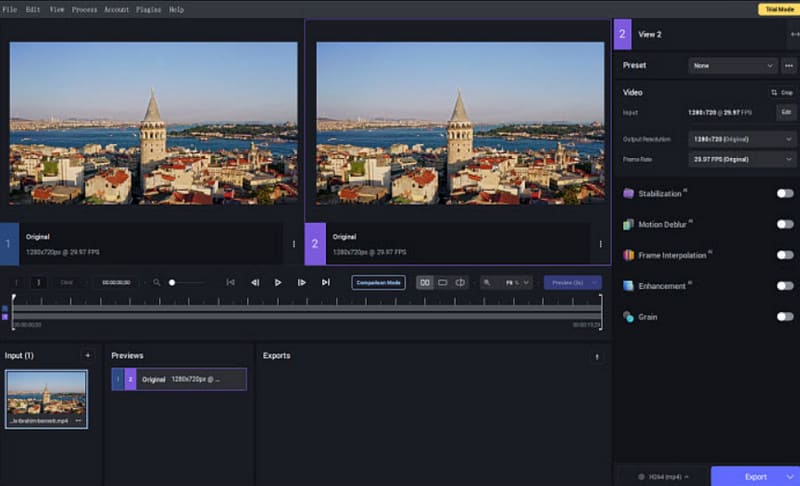The width and height of the screenshot is (800, 486).
Task: Jump to the last frame of the video
Action: coord(326,283)
